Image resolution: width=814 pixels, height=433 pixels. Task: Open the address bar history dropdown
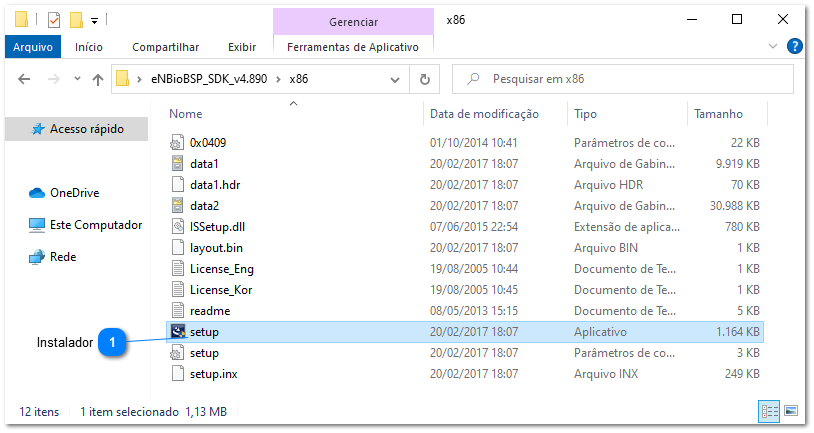395,79
